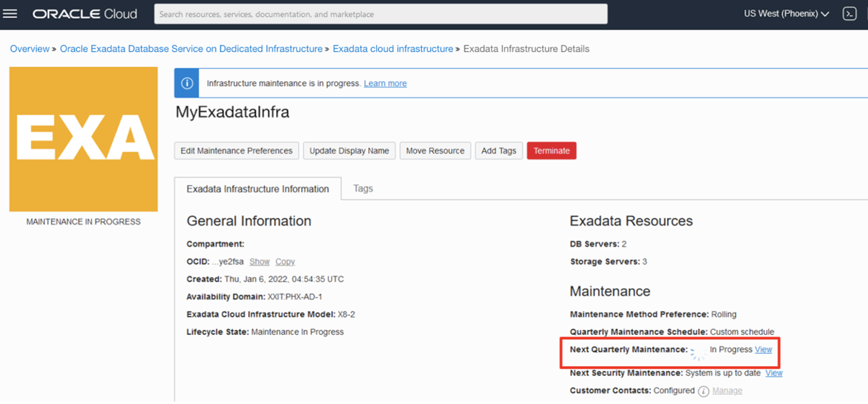This screenshot has width=868, height=404.
Task: Click Learn more in maintenance banner
Action: click(x=385, y=83)
